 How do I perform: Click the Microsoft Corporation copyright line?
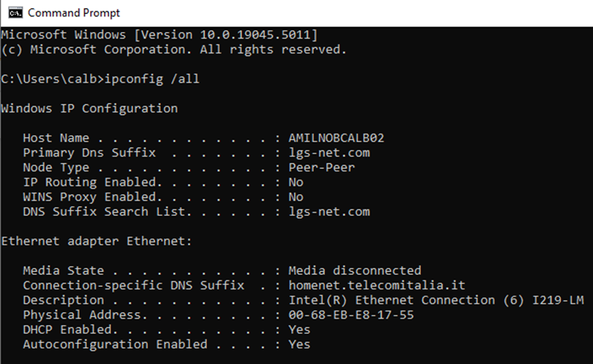[174, 50]
